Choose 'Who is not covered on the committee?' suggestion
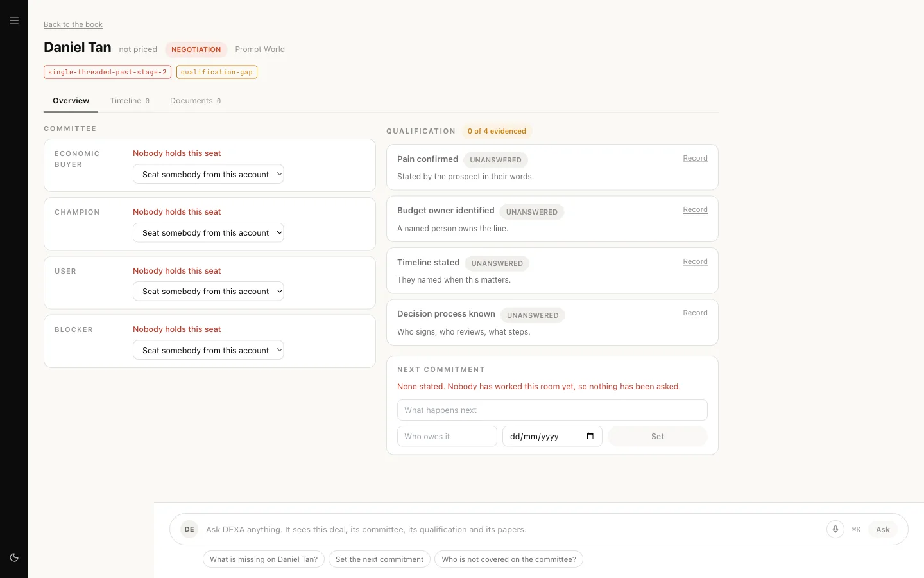This screenshot has width=924, height=578. (x=509, y=559)
